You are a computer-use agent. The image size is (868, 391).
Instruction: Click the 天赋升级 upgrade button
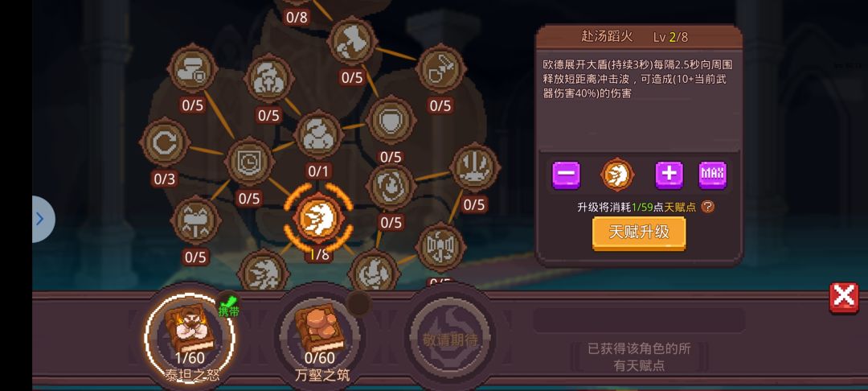click(x=640, y=233)
